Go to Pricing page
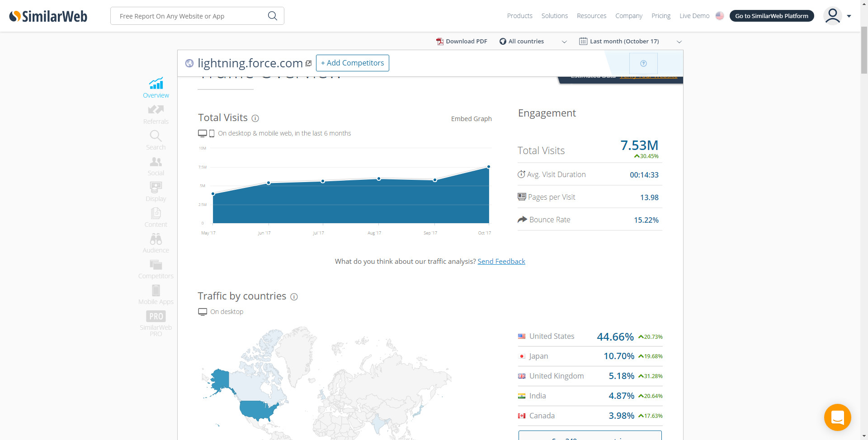This screenshot has width=868, height=440. [x=661, y=16]
